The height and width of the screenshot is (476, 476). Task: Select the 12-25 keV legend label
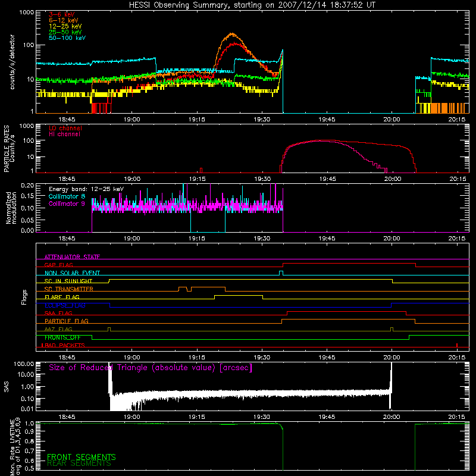pyautogui.click(x=65, y=26)
